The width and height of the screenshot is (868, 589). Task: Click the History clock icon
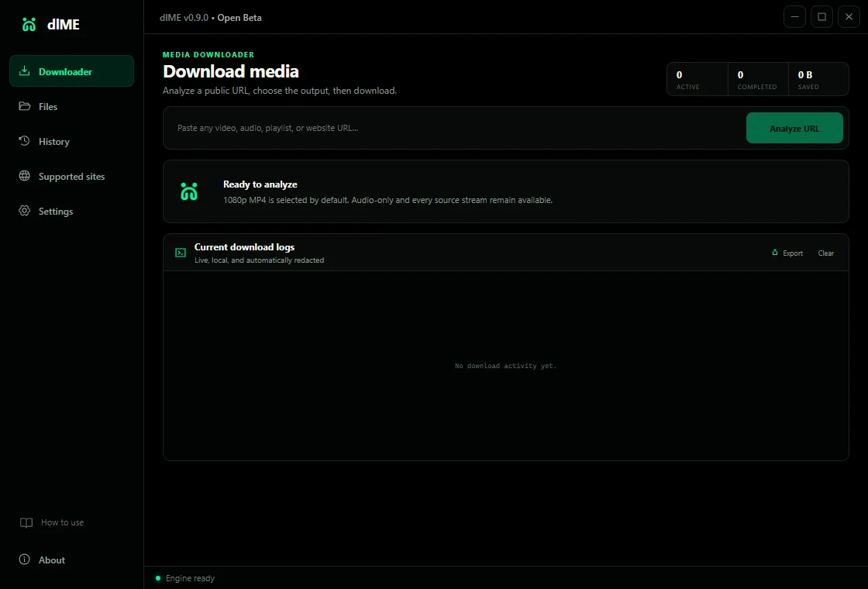pyautogui.click(x=24, y=140)
